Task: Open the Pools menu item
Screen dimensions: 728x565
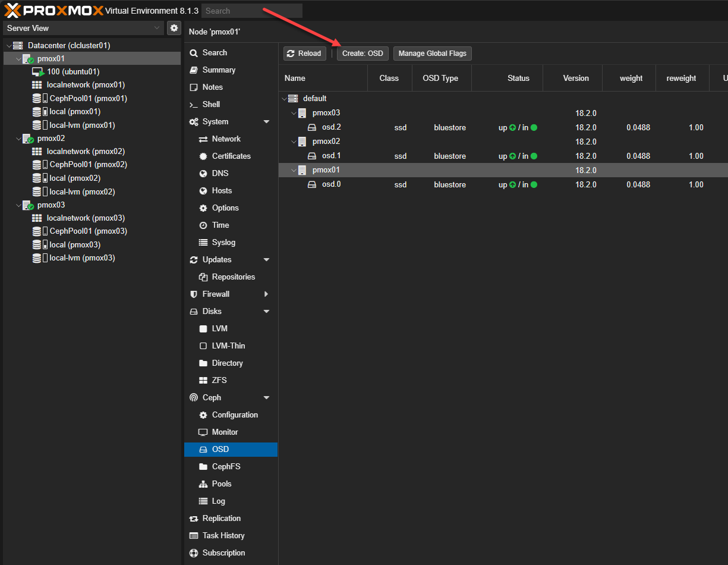Action: coord(221,484)
